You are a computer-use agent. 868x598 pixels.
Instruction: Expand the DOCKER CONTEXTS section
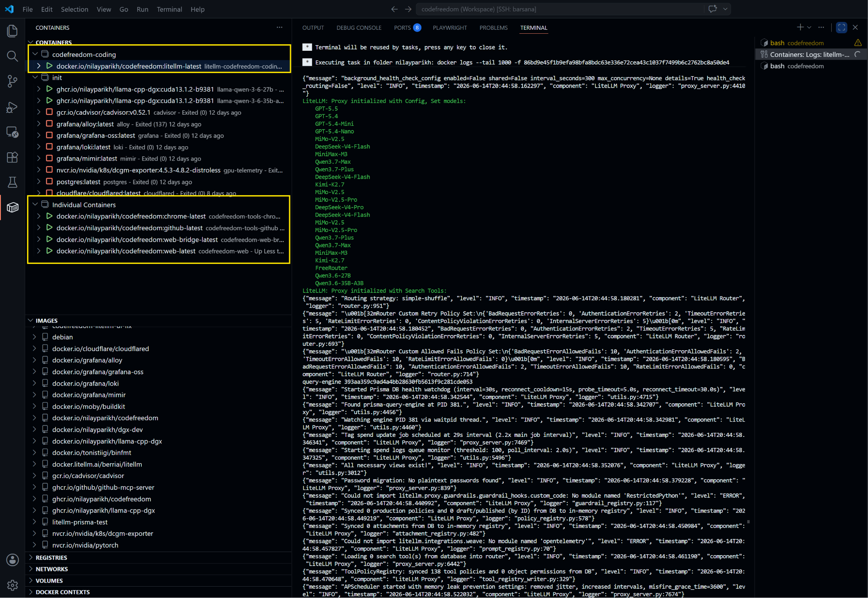click(x=31, y=592)
